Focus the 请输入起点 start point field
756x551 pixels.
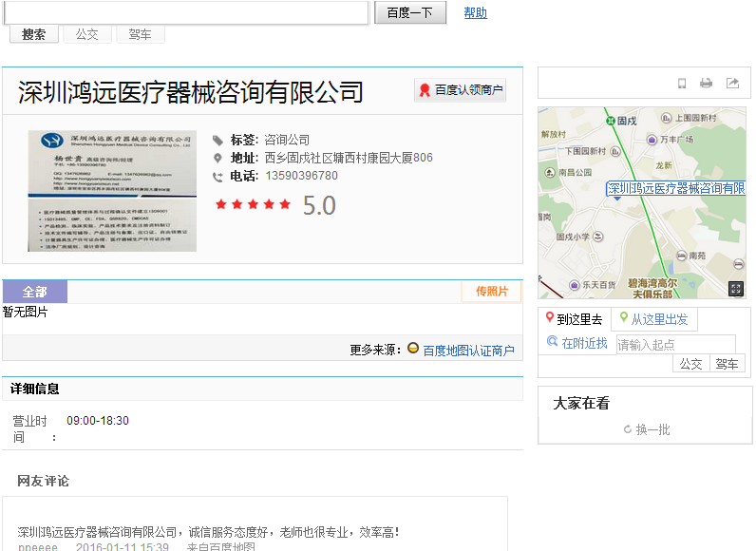click(676, 345)
